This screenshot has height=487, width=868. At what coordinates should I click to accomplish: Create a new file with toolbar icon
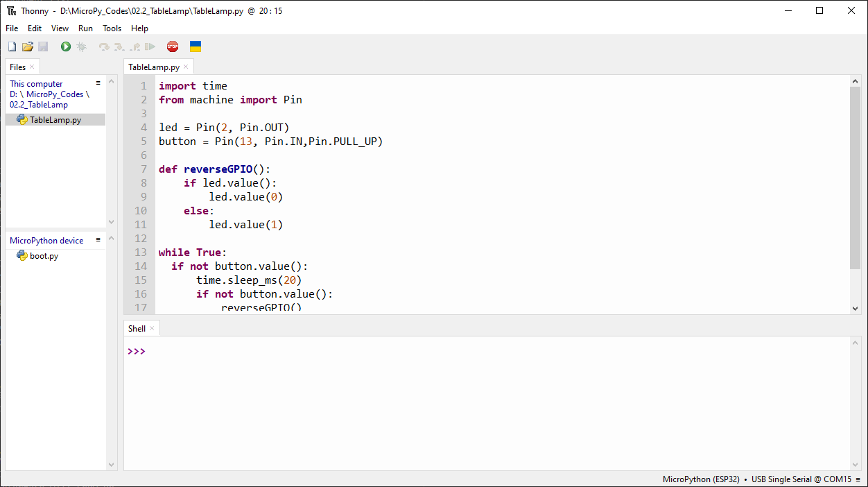pos(12,46)
